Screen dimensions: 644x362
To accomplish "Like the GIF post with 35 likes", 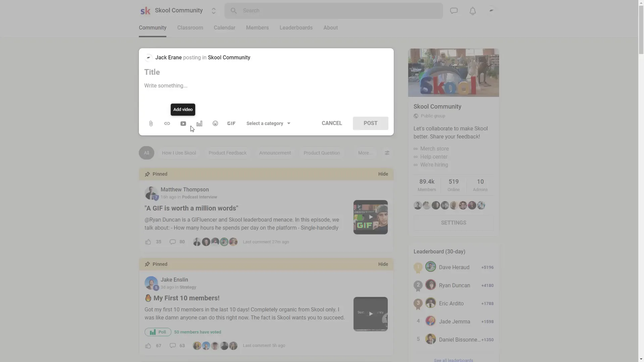I will click(148, 242).
